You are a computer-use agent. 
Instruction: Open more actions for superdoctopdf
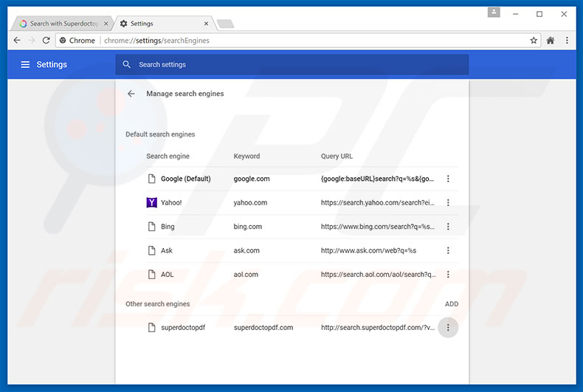448,328
